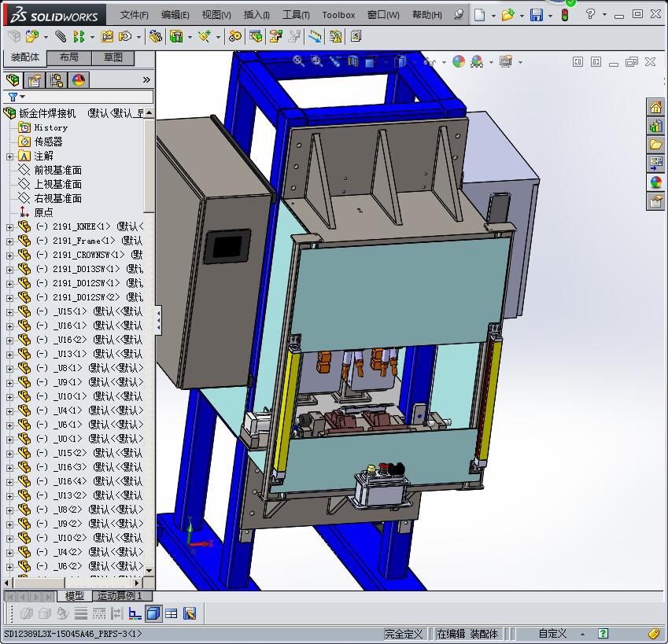Click the feature tree vertical scrollbar
Screen dimensions: 668x644
(149, 342)
